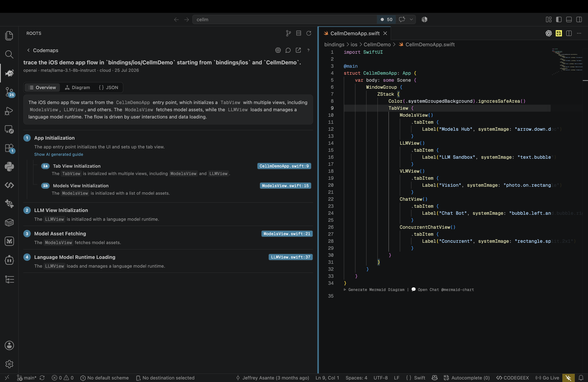This screenshot has height=382, width=588.
Task: Toggle Autocomplete (0) in the status bar
Action: point(466,378)
